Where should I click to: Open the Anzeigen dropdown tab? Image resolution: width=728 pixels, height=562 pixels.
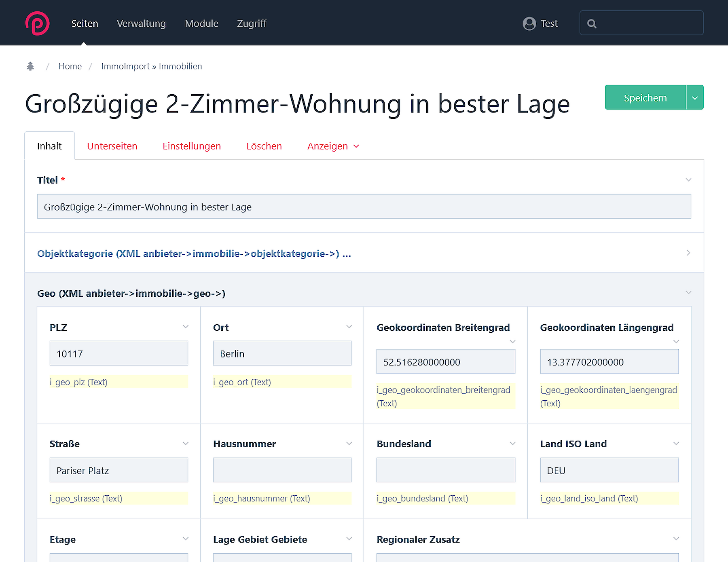[333, 146]
